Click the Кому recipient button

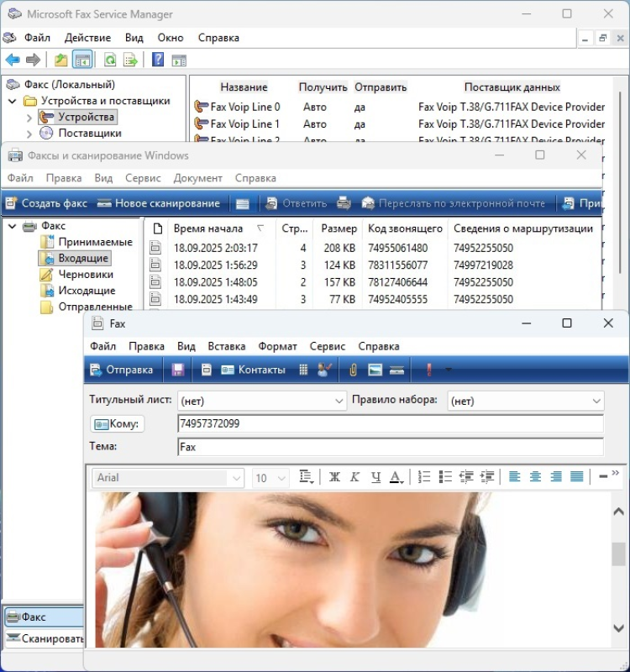(x=117, y=424)
